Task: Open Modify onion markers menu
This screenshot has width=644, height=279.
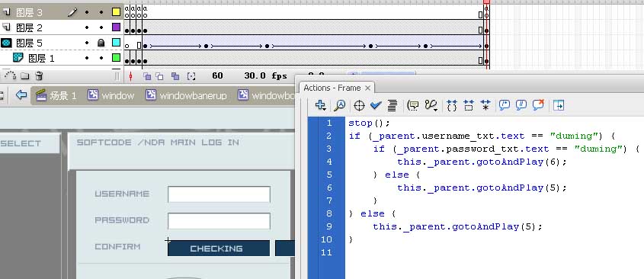Action: point(191,76)
